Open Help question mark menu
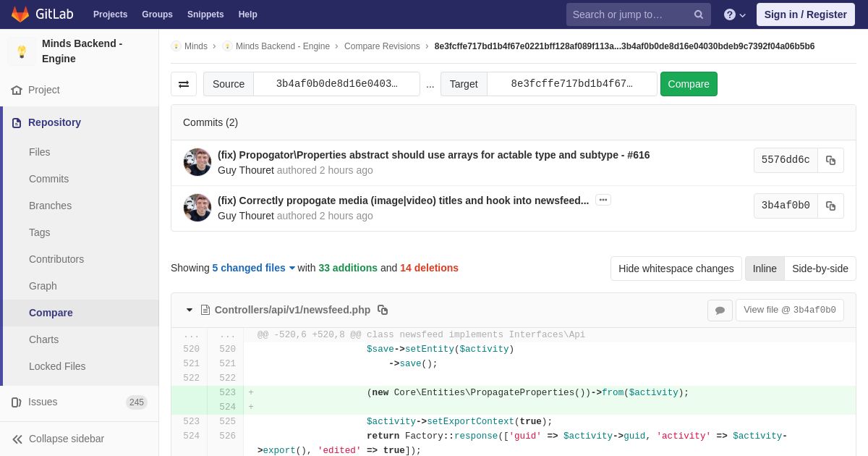Image resolution: width=868 pixels, height=456 pixels. coord(735,14)
